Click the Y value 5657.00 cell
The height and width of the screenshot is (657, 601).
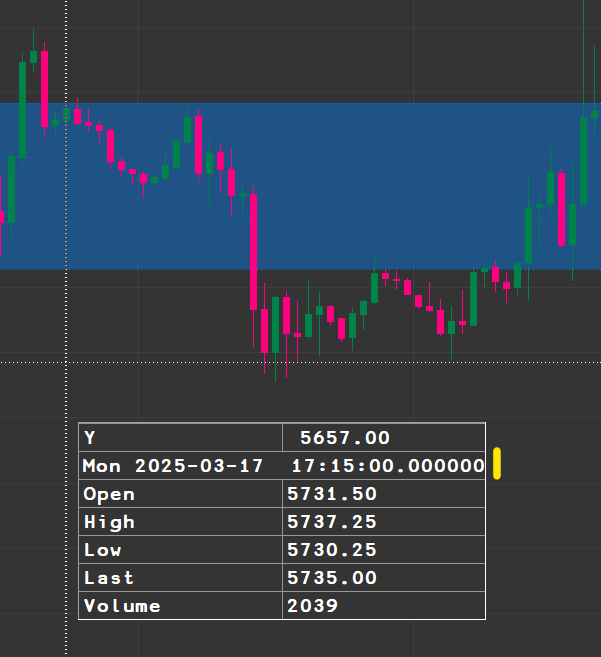tap(344, 438)
